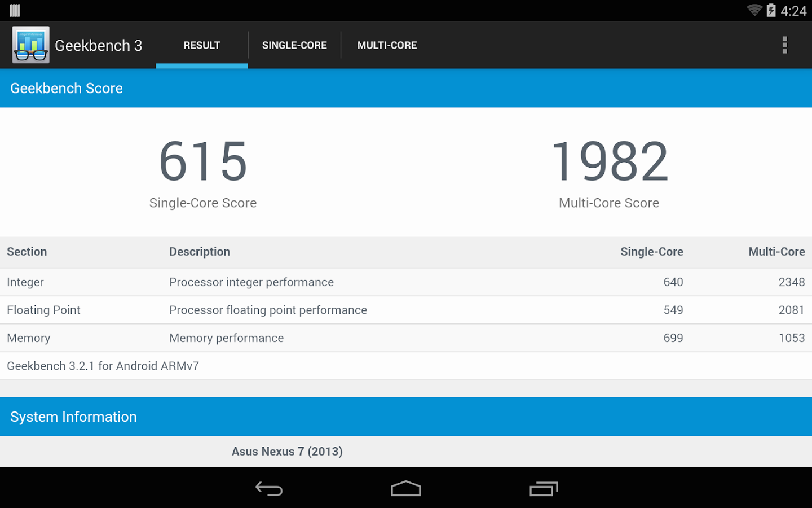
Task: Tap Asus Nexus 7 (2013) device name
Action: [x=287, y=452]
